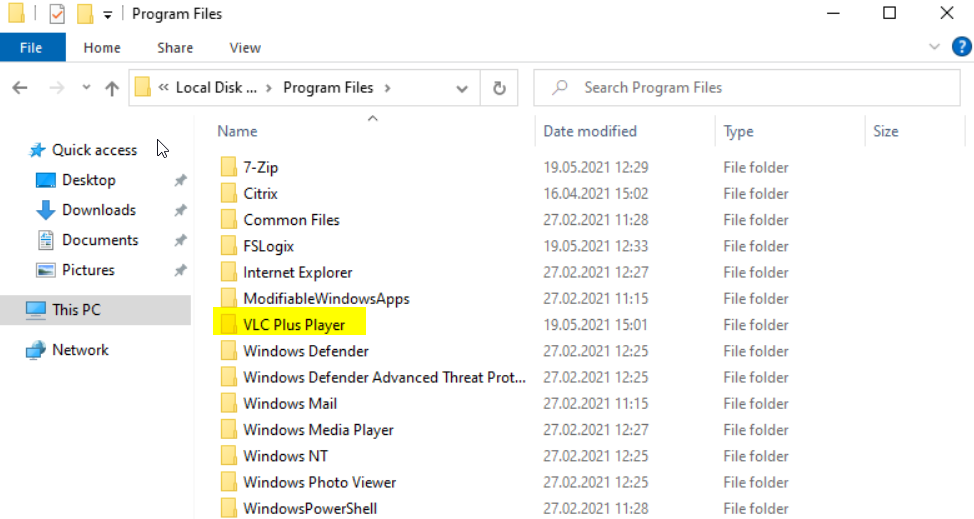Image resolution: width=974 pixels, height=519 pixels.
Task: Click the New folder quick access icon
Action: pos(85,14)
